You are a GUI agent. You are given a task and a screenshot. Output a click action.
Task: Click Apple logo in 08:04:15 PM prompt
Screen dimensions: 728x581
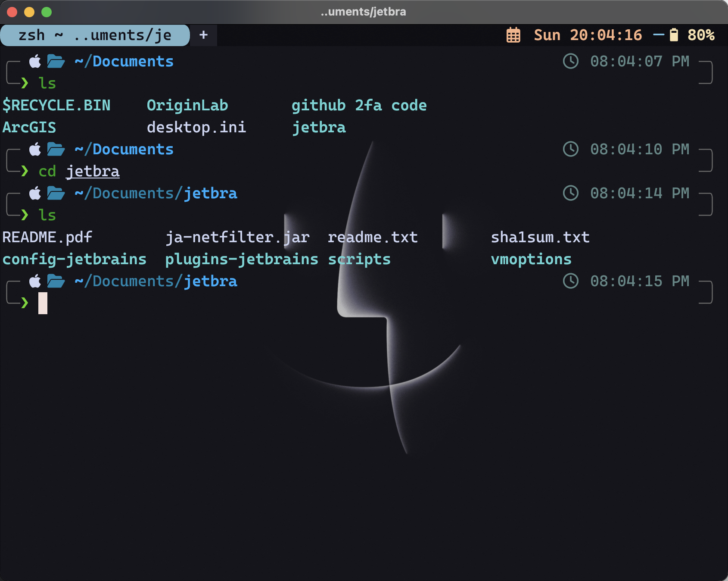[35, 281]
